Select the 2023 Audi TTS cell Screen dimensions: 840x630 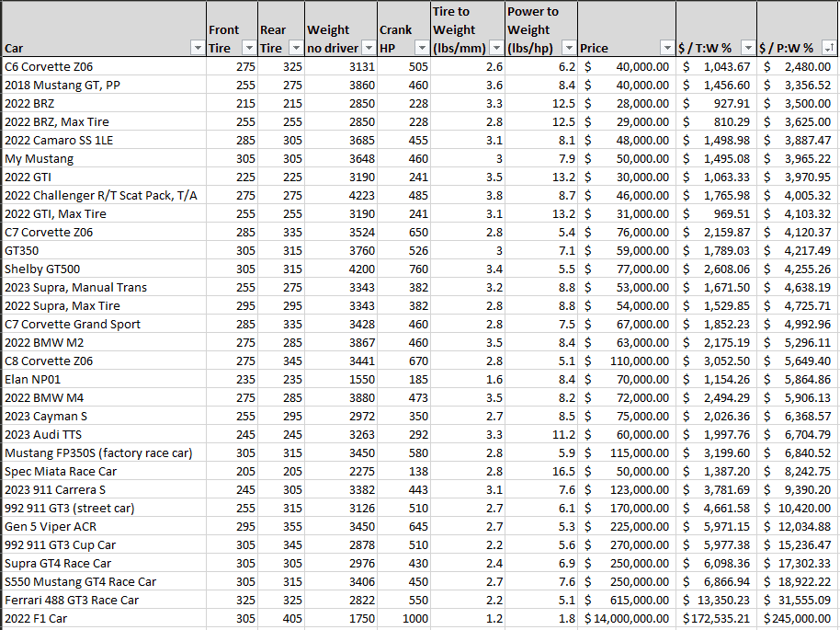pos(104,435)
